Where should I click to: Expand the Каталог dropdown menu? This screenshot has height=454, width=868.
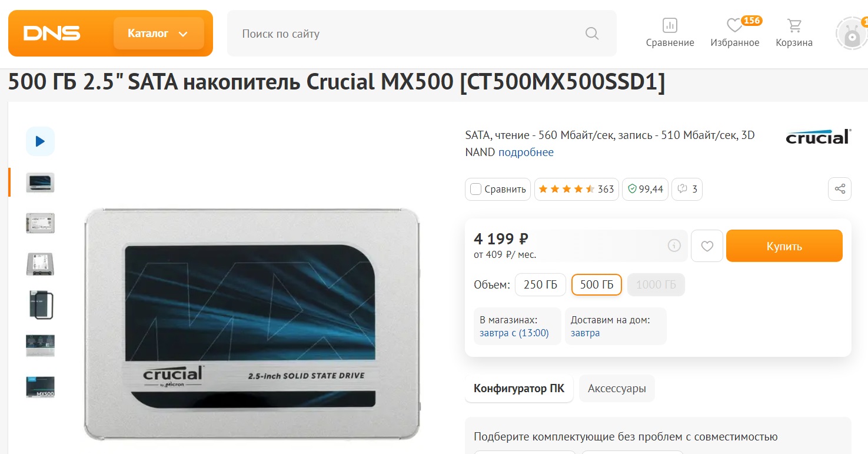point(159,34)
